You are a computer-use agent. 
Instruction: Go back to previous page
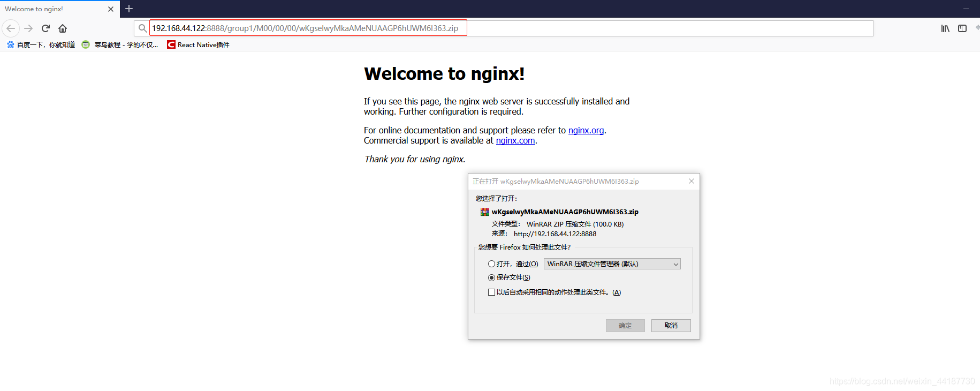click(x=11, y=28)
